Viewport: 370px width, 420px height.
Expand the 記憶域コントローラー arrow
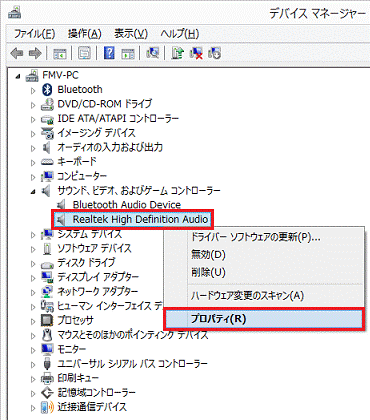33,393
